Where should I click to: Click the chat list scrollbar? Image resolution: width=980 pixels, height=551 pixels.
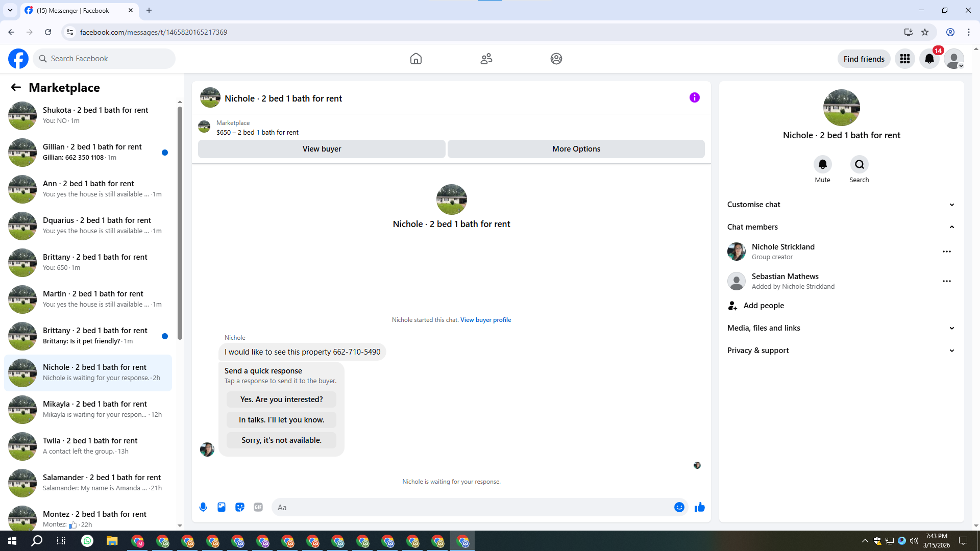(x=180, y=223)
